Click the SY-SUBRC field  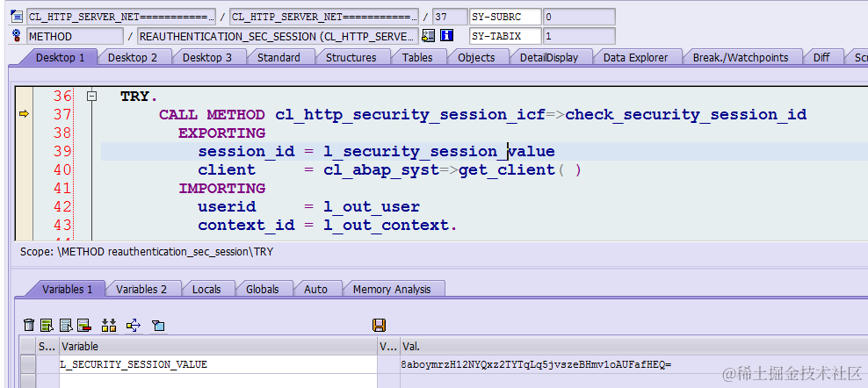pyautogui.click(x=505, y=17)
